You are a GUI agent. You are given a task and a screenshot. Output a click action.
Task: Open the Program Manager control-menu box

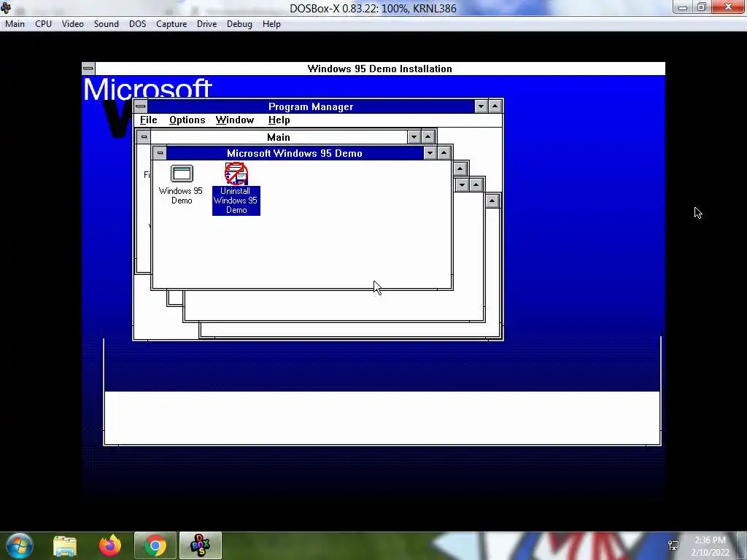click(141, 106)
